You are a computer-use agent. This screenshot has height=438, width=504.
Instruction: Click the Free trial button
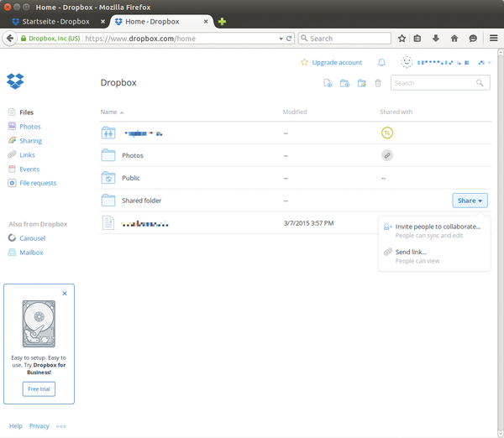pos(39,388)
